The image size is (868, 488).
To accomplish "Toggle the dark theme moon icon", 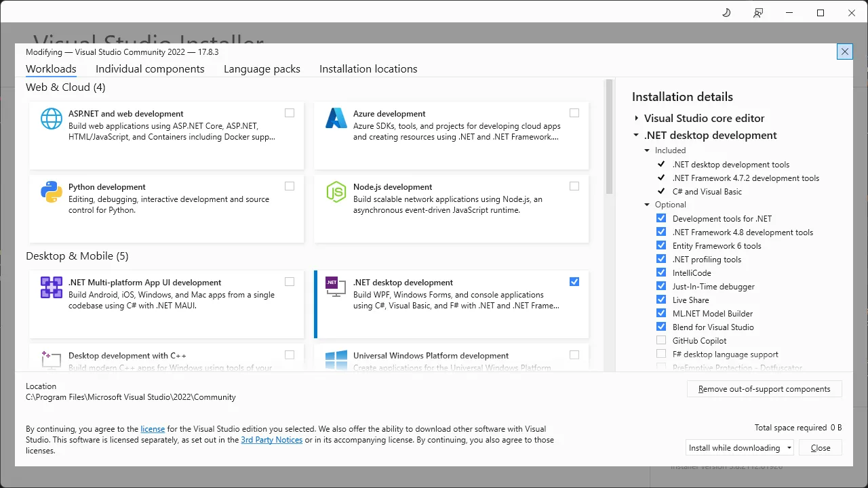I will click(726, 13).
